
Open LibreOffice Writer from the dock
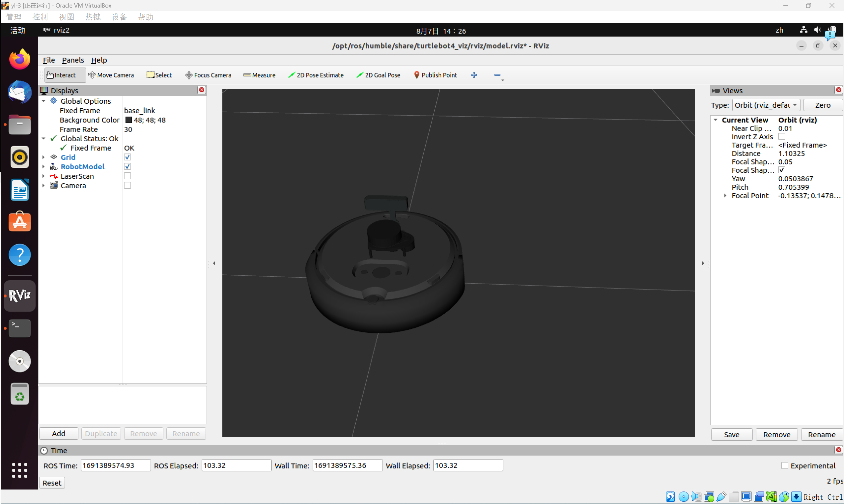[x=19, y=189]
